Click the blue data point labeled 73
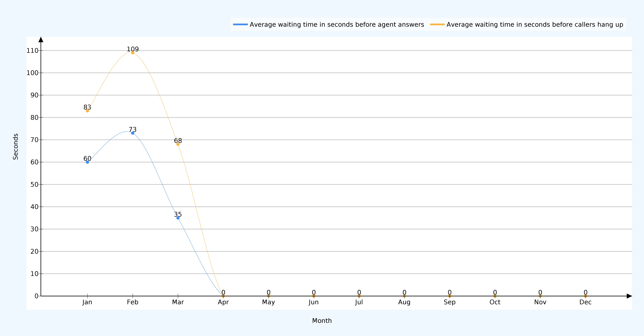The image size is (644, 336). pyautogui.click(x=133, y=133)
